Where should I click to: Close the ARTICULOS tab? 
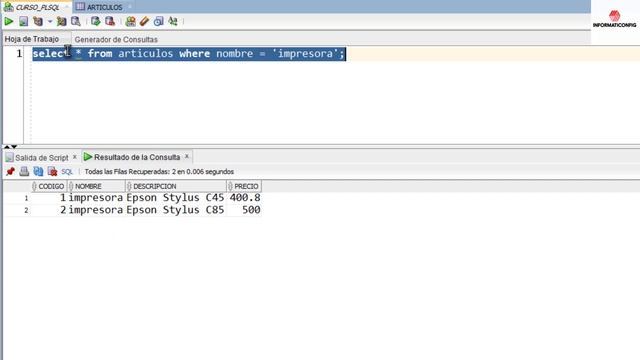point(130,7)
